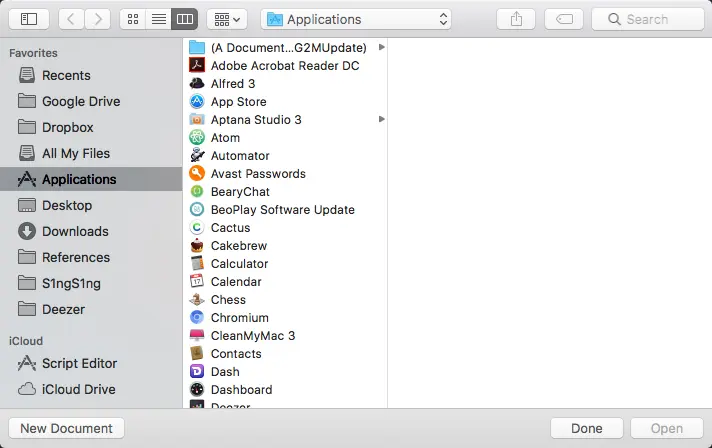Screen dimensions: 712x448
Task: Click the Edit Tags toolbar button
Action: click(564, 19)
